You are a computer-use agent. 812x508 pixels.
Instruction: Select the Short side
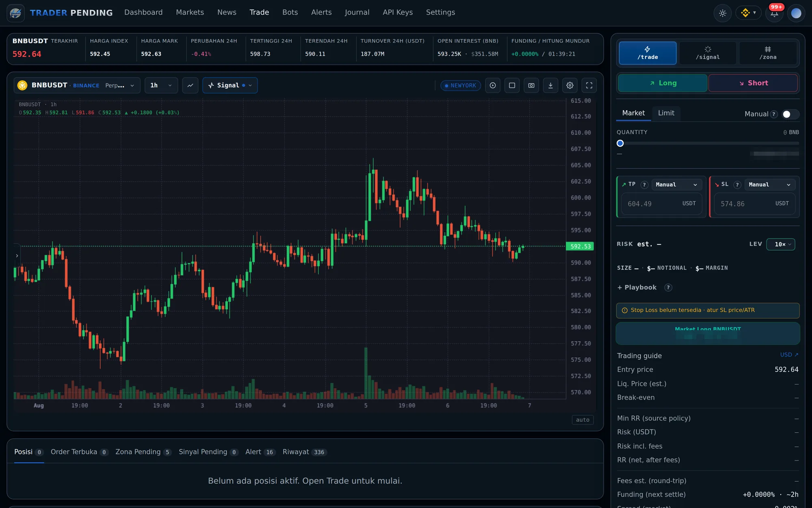753,83
